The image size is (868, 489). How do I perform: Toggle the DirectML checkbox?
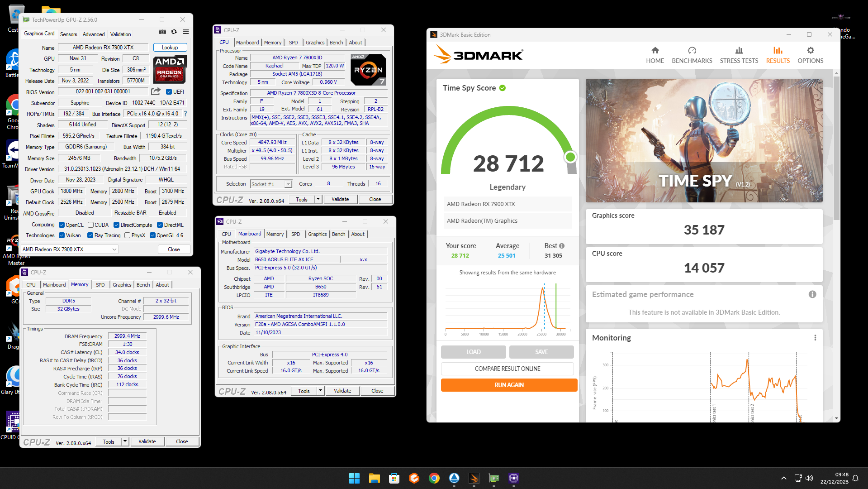click(160, 225)
